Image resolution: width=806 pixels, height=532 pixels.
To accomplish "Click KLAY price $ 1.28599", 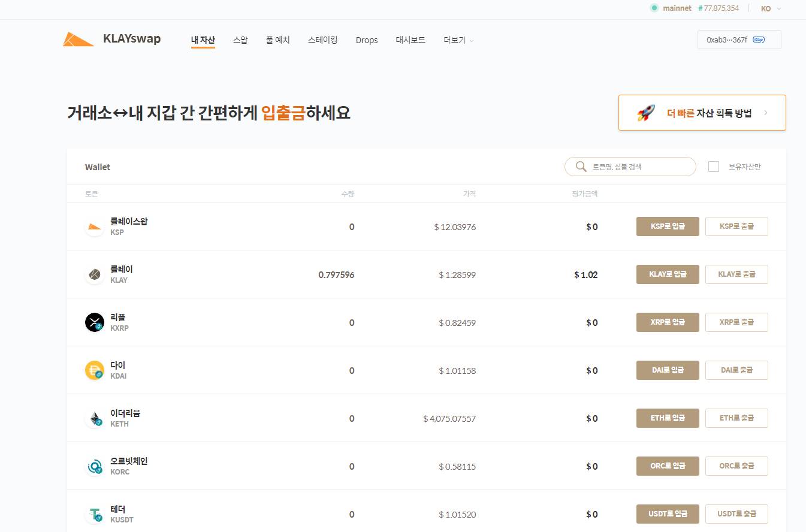I will click(457, 275).
